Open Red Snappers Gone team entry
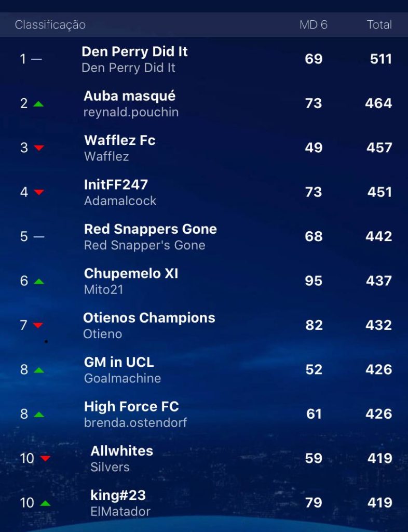408x532 pixels. click(151, 229)
